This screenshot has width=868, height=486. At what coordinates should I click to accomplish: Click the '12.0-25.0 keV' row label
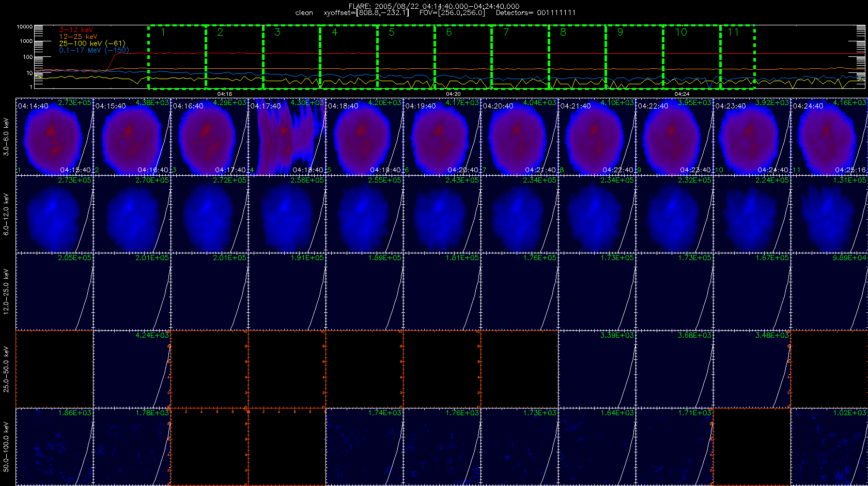[6, 292]
